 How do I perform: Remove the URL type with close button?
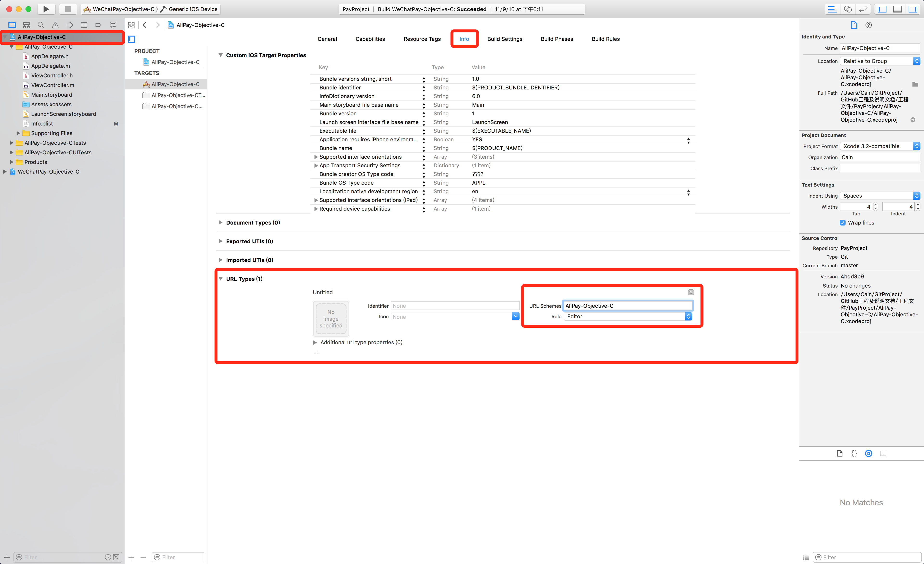coord(691,292)
